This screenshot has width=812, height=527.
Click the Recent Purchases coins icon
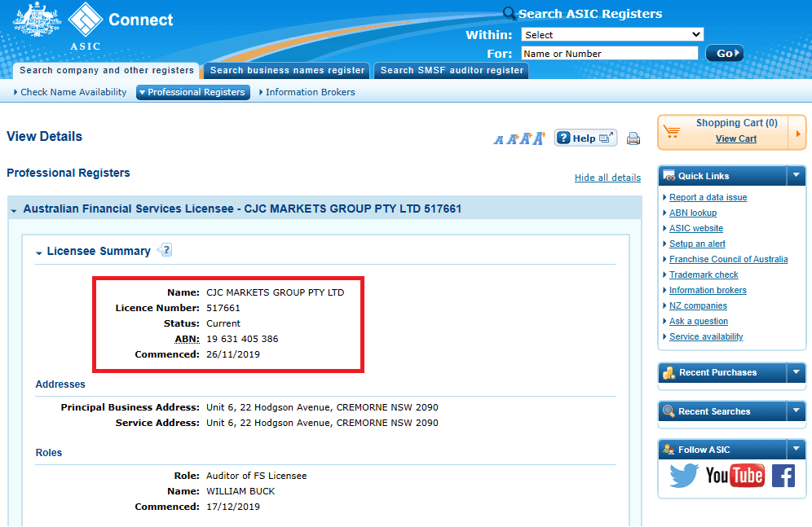click(669, 372)
